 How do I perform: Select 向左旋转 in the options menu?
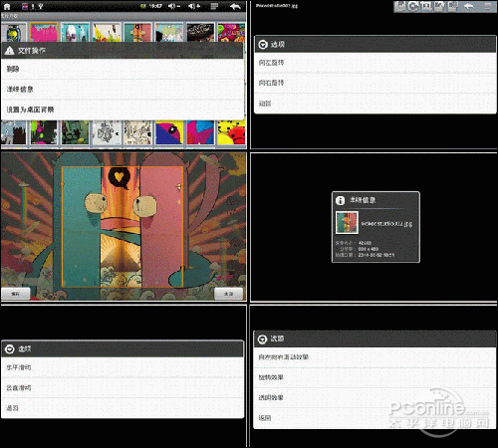(x=375, y=63)
